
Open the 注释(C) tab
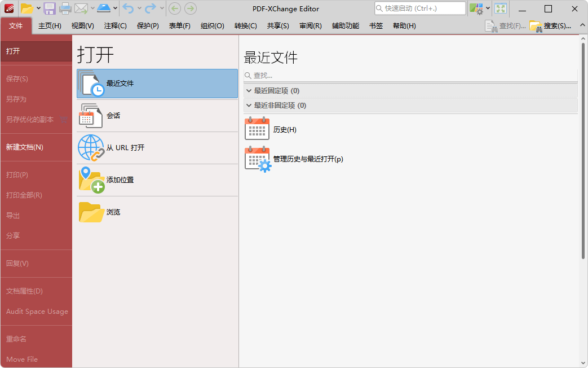(115, 26)
